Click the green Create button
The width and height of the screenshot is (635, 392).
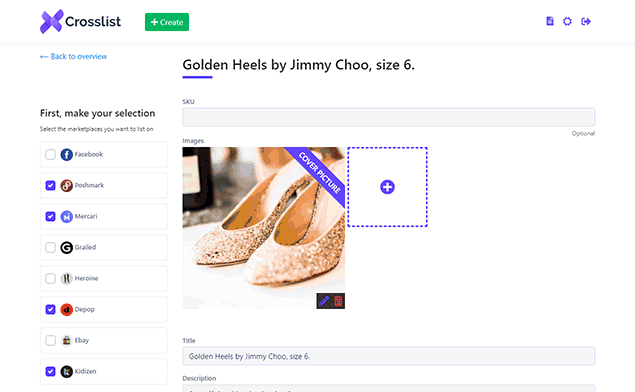tap(167, 22)
